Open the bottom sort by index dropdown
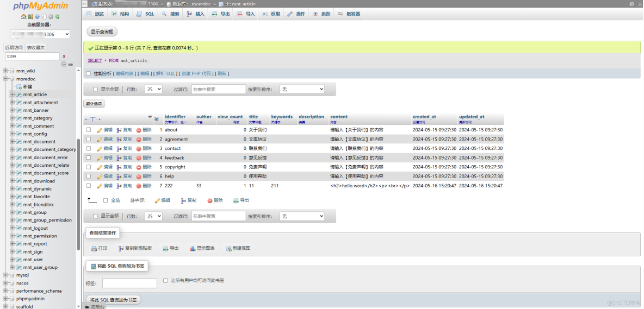 coord(302,216)
